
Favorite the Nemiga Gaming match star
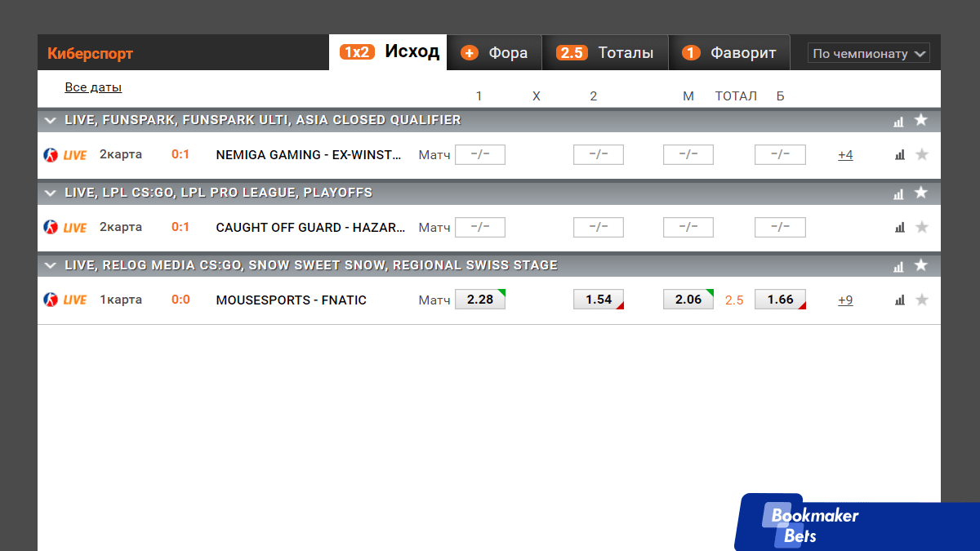pyautogui.click(x=922, y=155)
